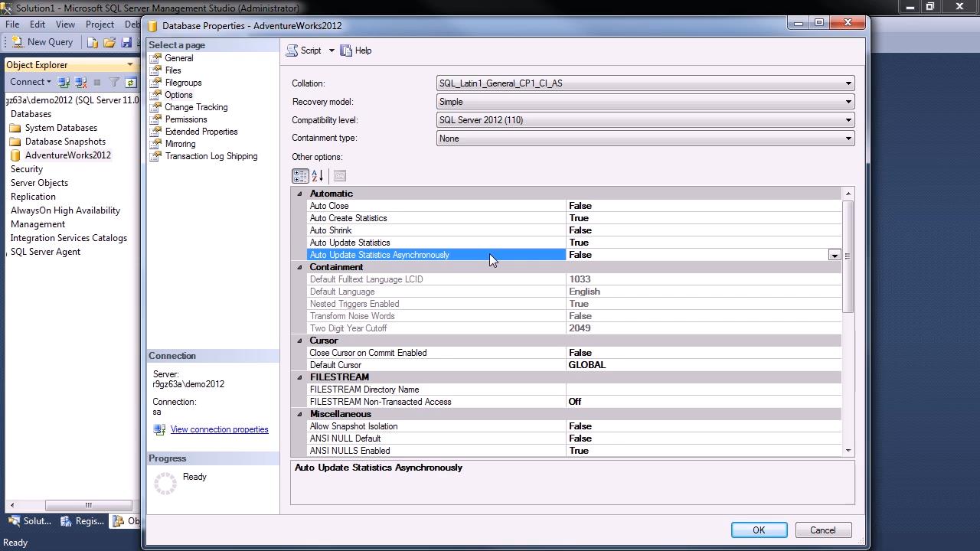Click the Property Pages icon above options grid
This screenshot has height=551, width=980.
pos(340,176)
